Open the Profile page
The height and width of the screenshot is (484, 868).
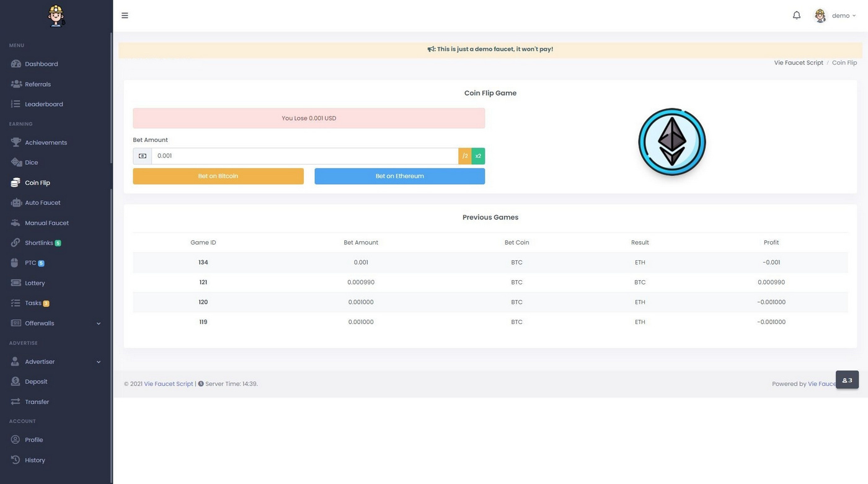point(33,440)
